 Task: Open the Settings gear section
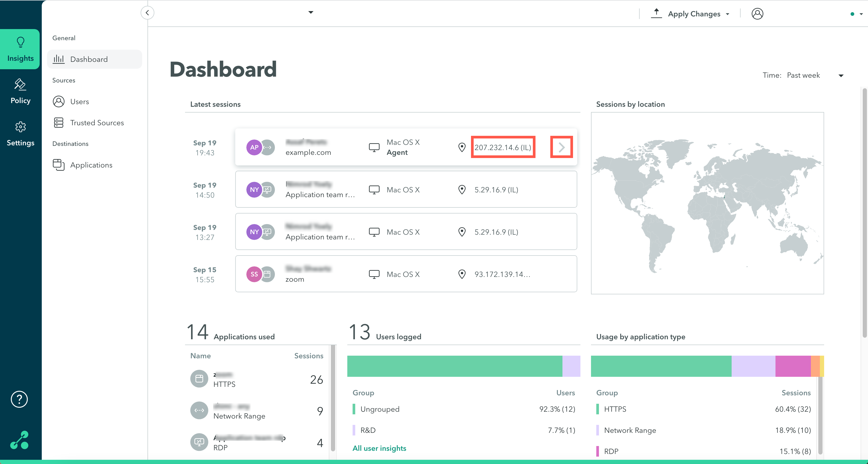click(x=20, y=134)
